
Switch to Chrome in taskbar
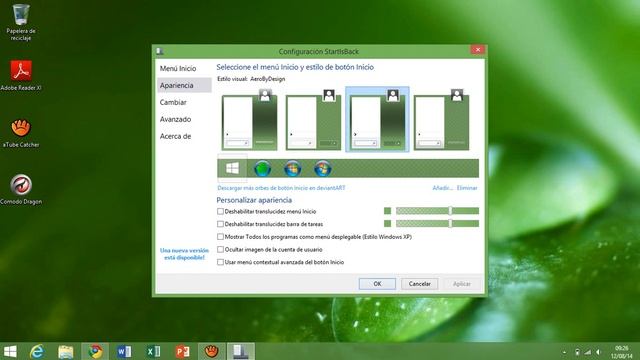[95, 351]
